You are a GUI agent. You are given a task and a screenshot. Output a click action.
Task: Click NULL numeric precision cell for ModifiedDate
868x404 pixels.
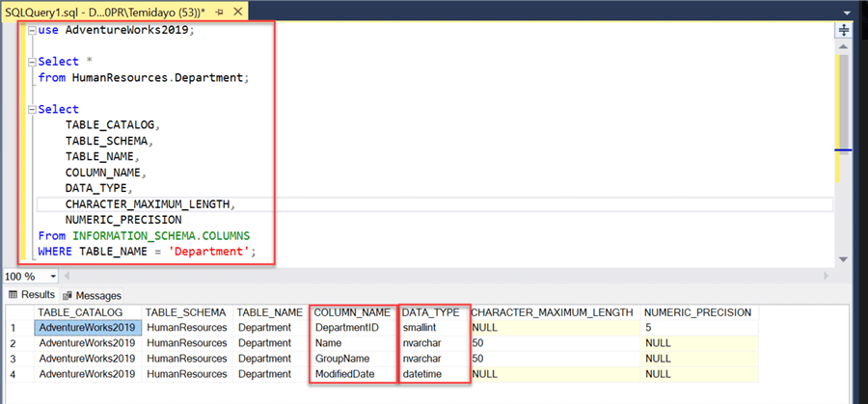pyautogui.click(x=698, y=374)
